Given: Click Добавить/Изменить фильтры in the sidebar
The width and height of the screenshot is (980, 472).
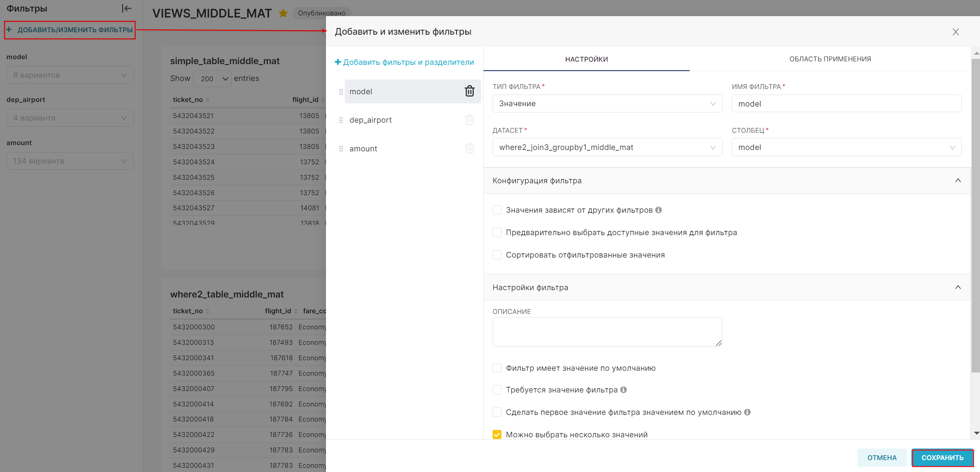Looking at the screenshot, I should pyautogui.click(x=70, y=30).
